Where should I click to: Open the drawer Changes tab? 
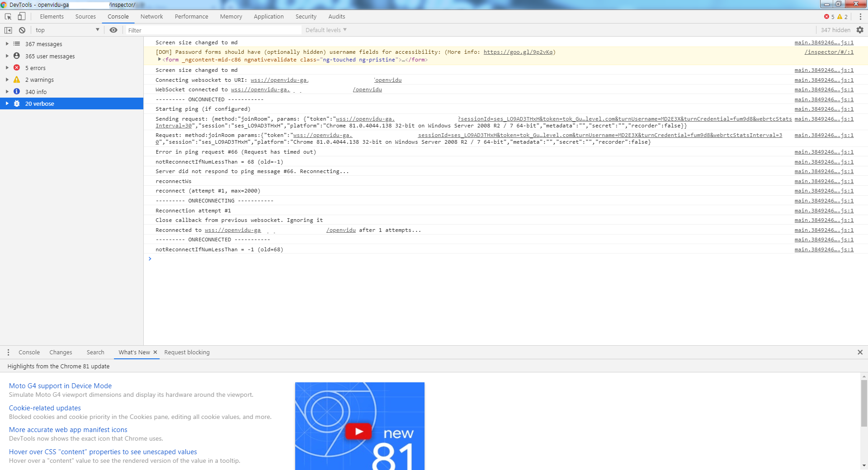tap(61, 352)
